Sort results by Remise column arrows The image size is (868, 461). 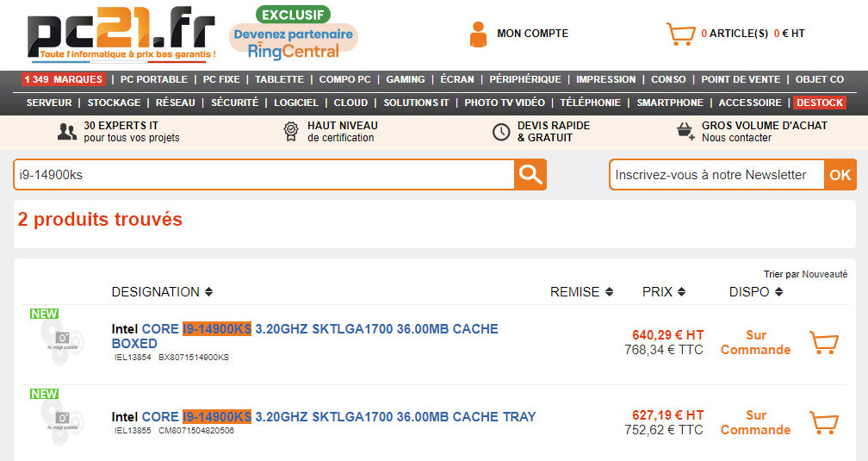click(610, 292)
